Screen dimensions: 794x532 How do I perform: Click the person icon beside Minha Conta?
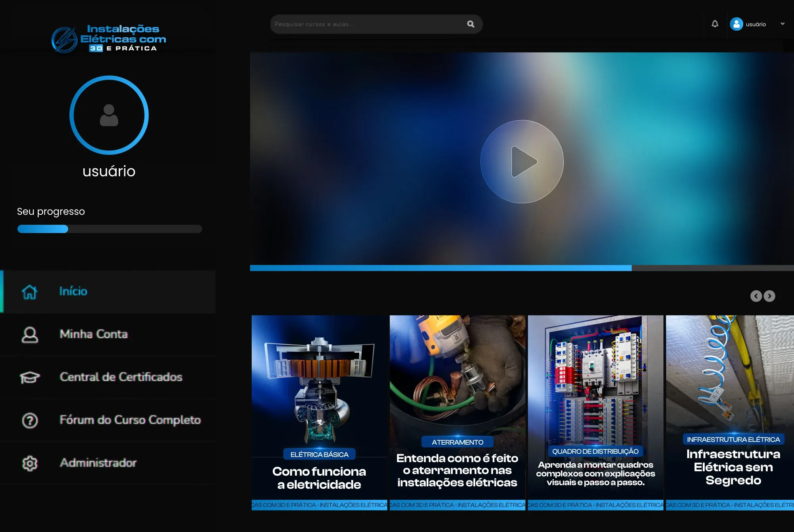coord(30,335)
